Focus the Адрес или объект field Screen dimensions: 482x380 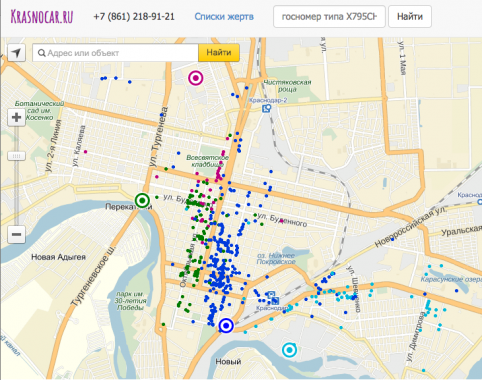[115, 53]
